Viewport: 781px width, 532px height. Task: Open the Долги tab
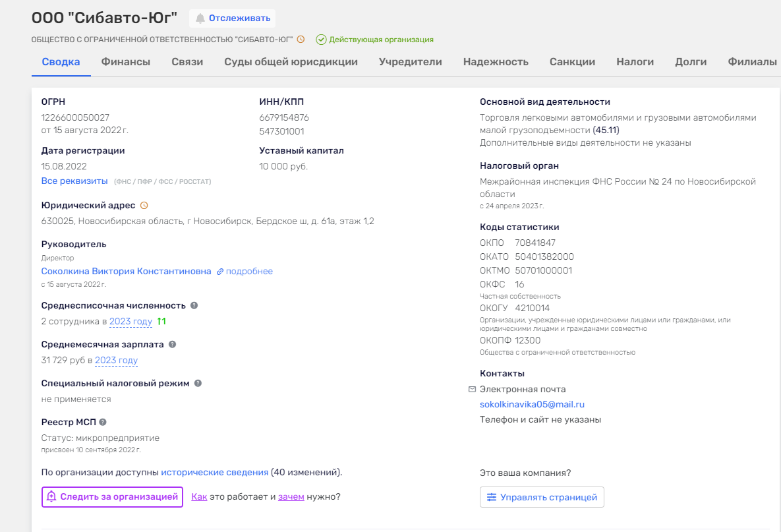691,62
